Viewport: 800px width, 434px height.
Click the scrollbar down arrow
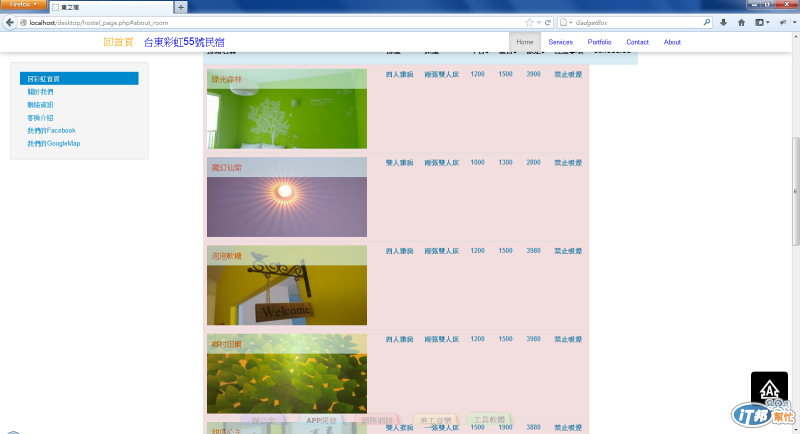tap(795, 430)
